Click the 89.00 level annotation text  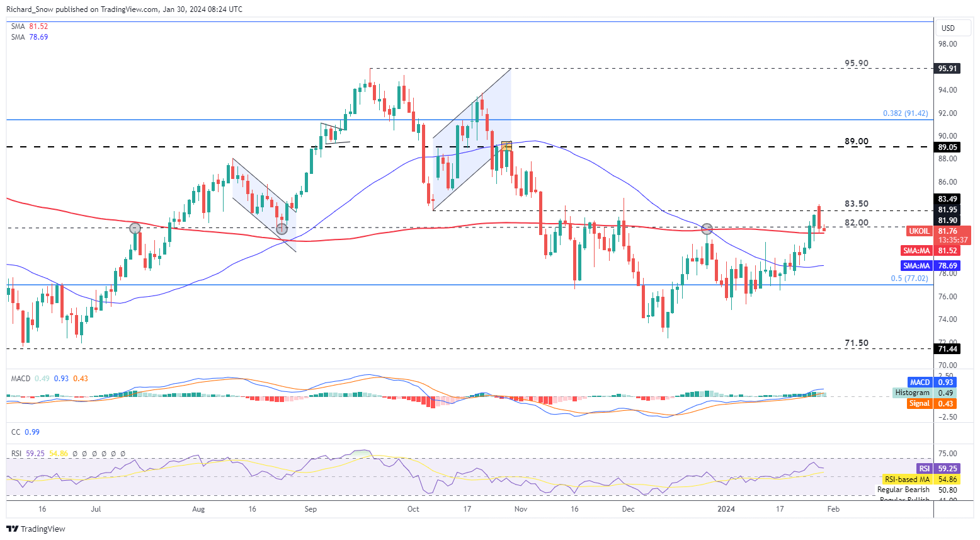tap(857, 141)
